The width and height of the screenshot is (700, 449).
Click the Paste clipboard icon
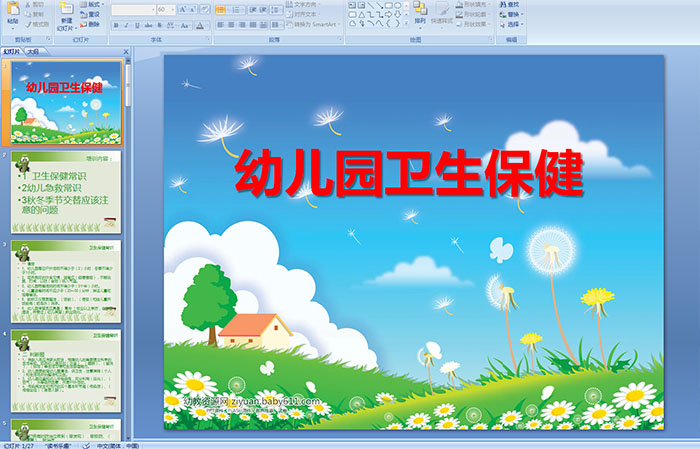pyautogui.click(x=13, y=9)
